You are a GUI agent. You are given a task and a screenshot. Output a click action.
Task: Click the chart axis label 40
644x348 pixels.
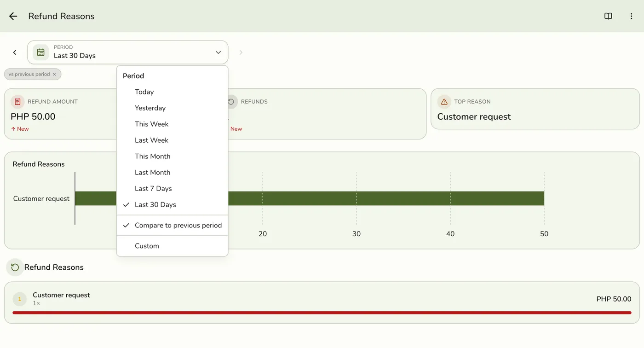[450, 234]
